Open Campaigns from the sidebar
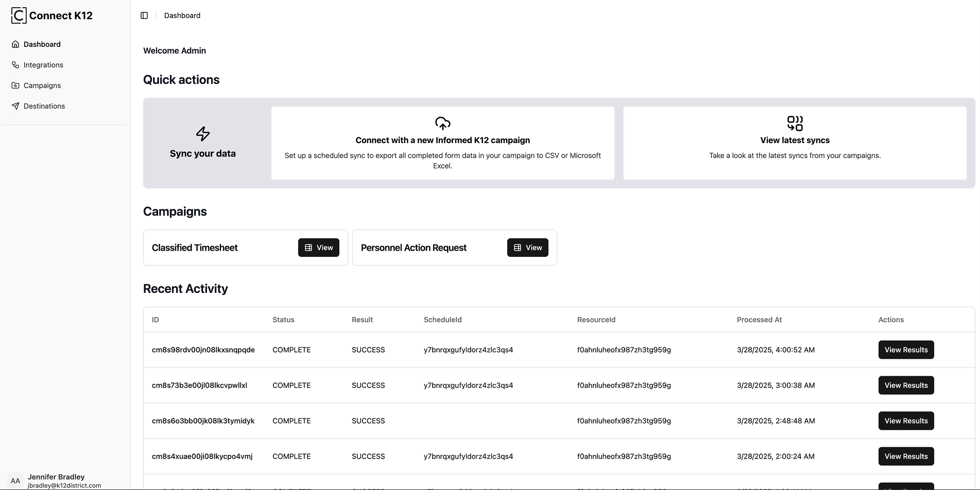 (x=42, y=85)
